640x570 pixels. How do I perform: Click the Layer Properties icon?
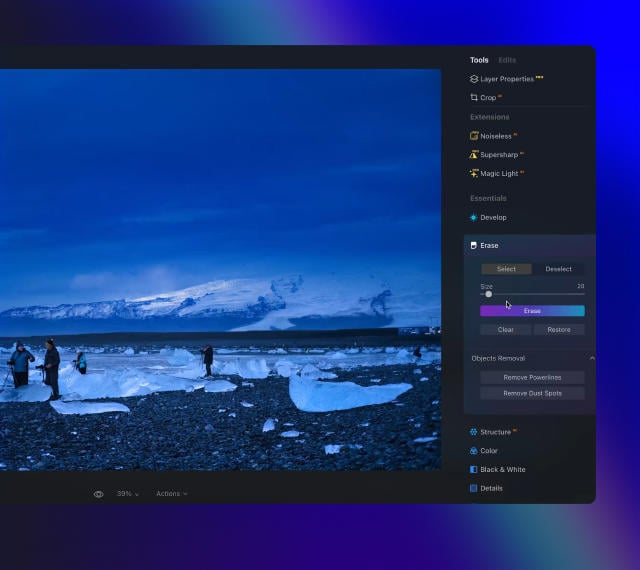click(x=473, y=79)
